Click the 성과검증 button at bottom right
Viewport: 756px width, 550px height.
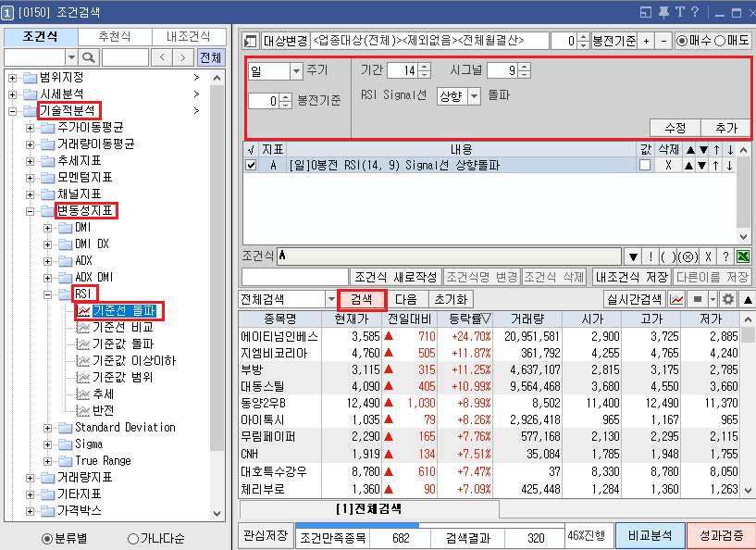tap(722, 535)
